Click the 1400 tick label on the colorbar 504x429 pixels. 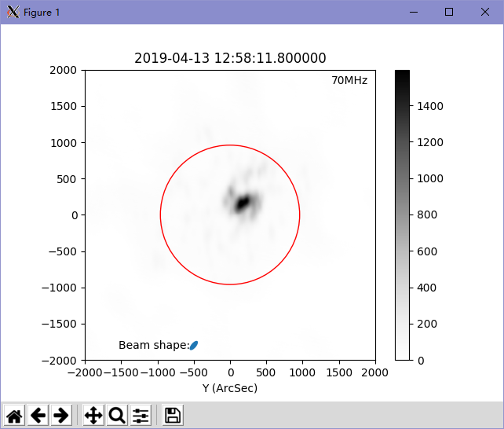pyautogui.click(x=430, y=106)
